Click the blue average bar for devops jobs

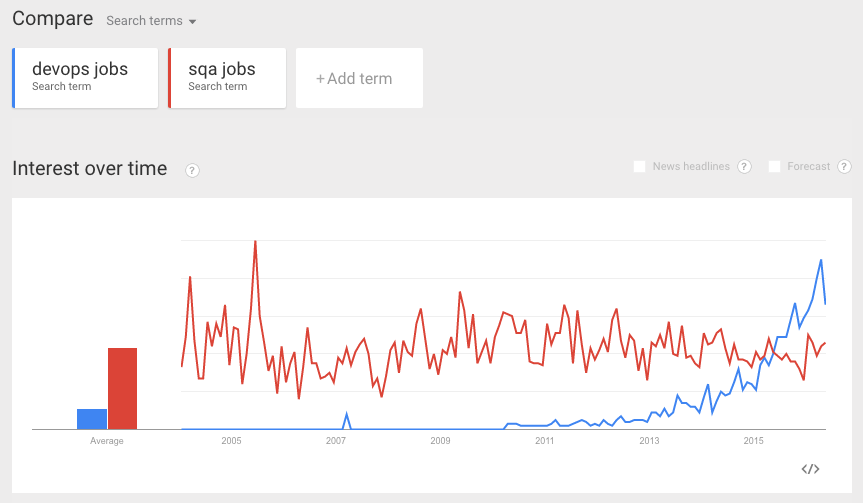pyautogui.click(x=92, y=419)
